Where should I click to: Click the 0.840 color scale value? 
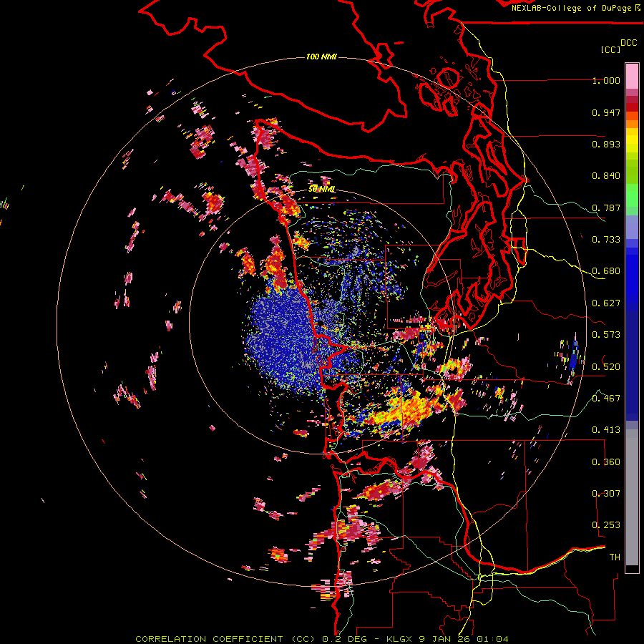(x=606, y=176)
